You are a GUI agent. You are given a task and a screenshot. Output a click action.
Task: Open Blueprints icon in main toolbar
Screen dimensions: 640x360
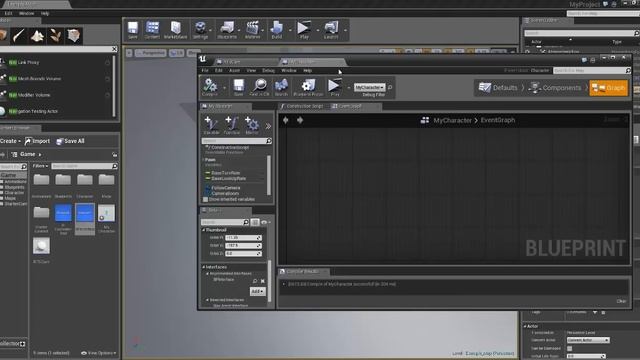(x=227, y=30)
